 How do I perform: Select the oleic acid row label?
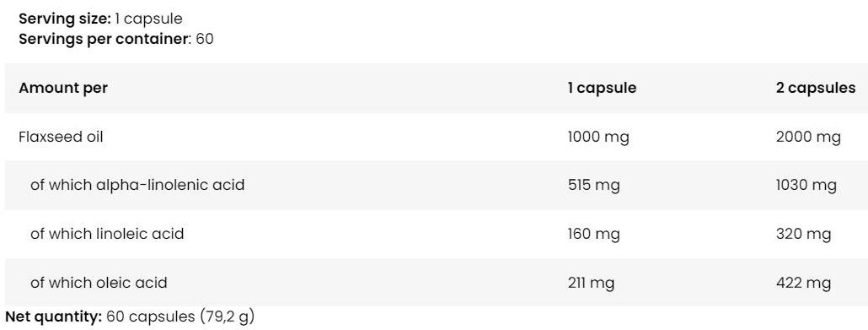99,282
